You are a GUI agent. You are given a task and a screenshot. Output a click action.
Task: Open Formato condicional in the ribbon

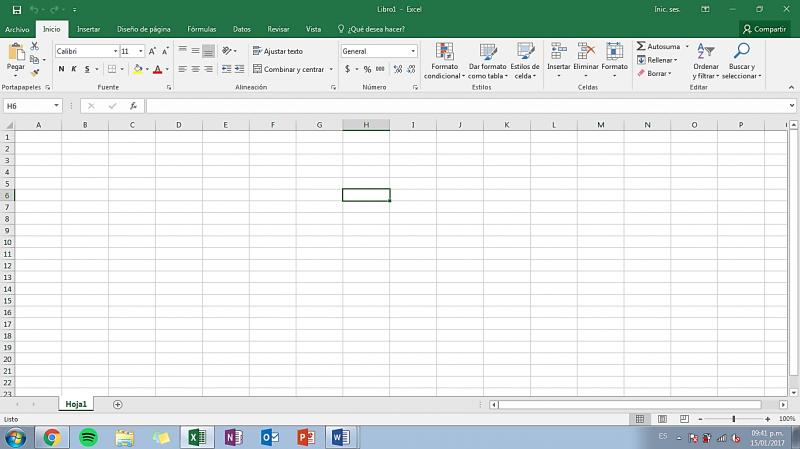(x=444, y=60)
